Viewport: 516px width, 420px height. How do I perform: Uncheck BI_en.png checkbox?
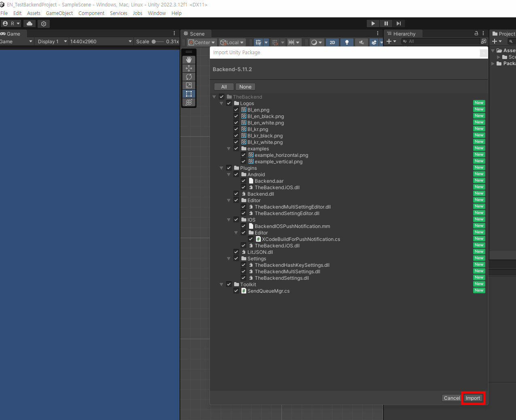(x=236, y=110)
